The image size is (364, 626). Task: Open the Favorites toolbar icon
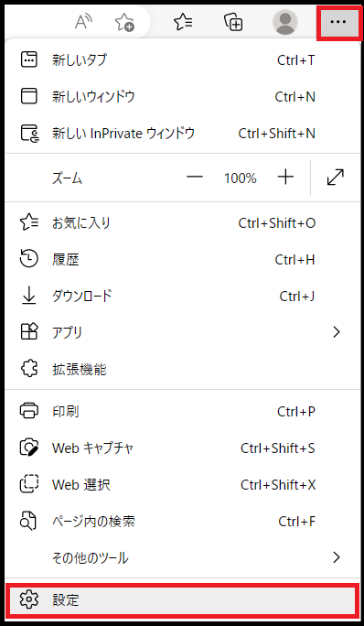tap(183, 22)
